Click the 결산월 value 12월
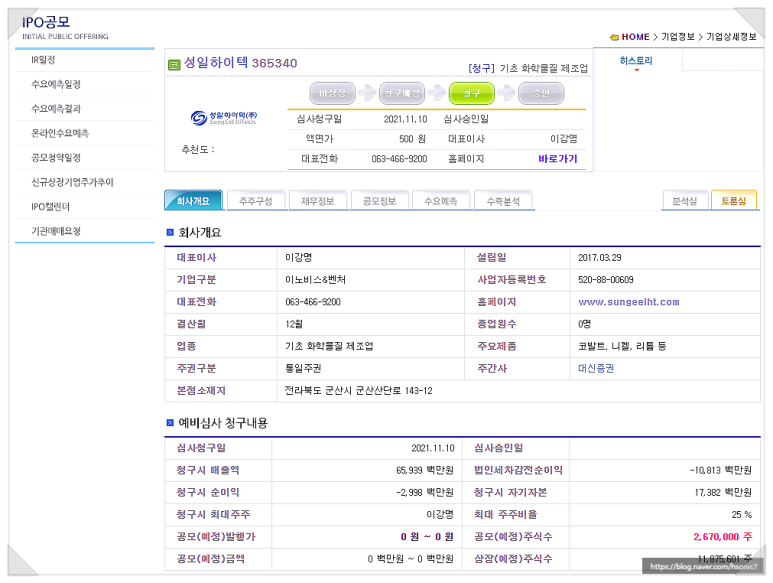This screenshot has width=773, height=583. coord(294,324)
